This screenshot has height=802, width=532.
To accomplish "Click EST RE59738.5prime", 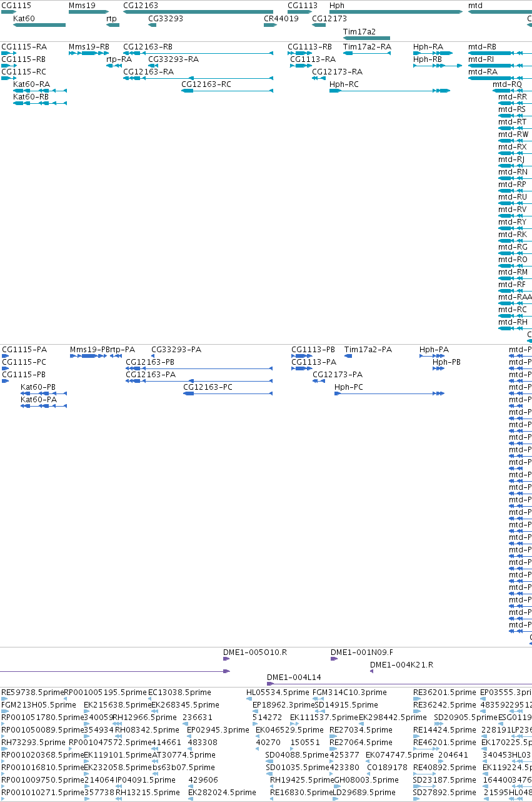I will point(33,693).
